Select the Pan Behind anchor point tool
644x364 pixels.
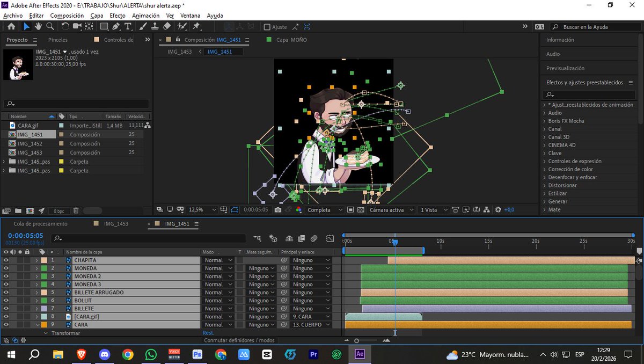click(89, 26)
